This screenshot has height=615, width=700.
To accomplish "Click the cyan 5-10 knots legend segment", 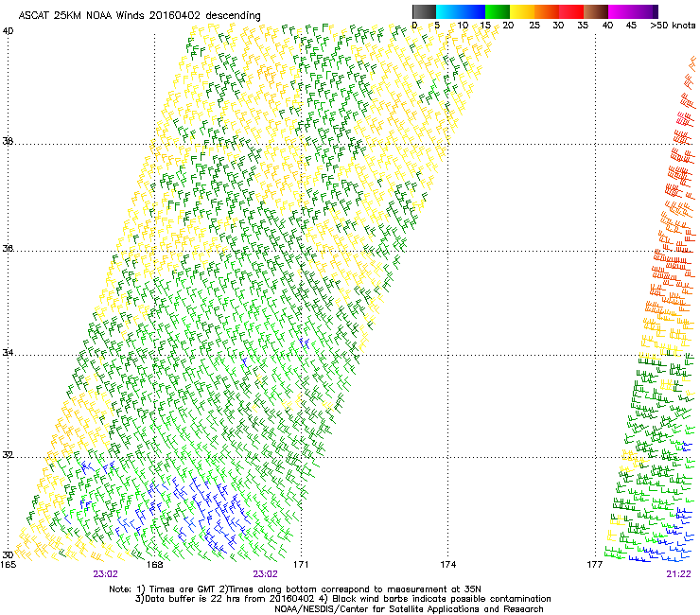I will pos(447,11).
